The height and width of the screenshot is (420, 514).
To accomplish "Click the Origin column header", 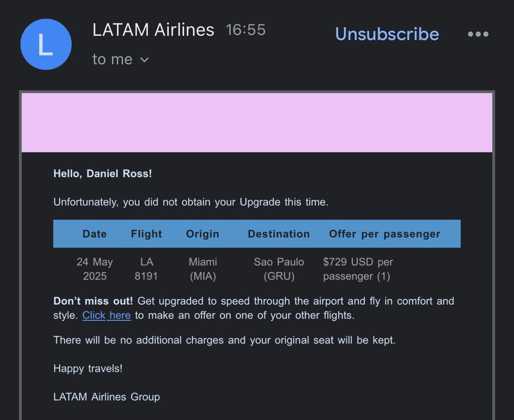I will click(203, 234).
